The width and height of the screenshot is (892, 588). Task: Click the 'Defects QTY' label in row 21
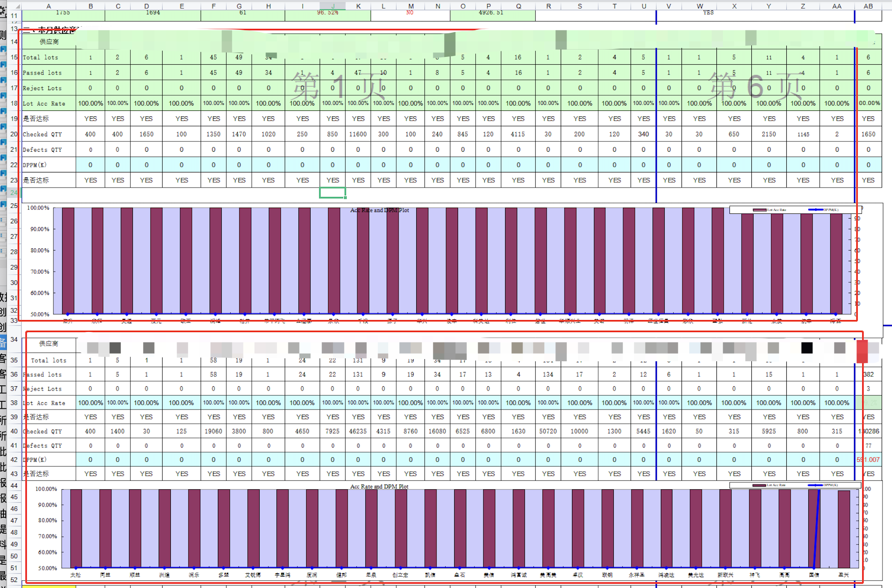(42, 150)
